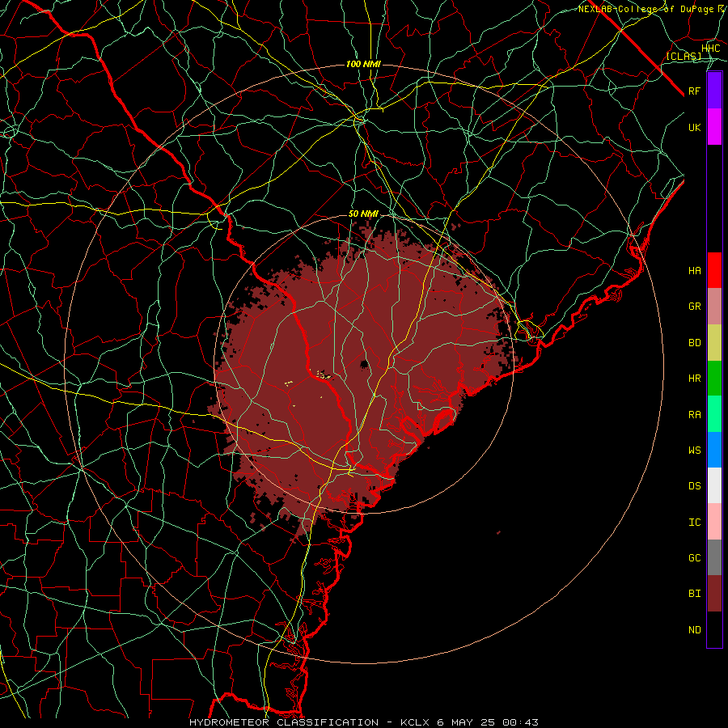This screenshot has height=728, width=728.
Task: Click the GC gray legend swatch
Action: tap(714, 557)
